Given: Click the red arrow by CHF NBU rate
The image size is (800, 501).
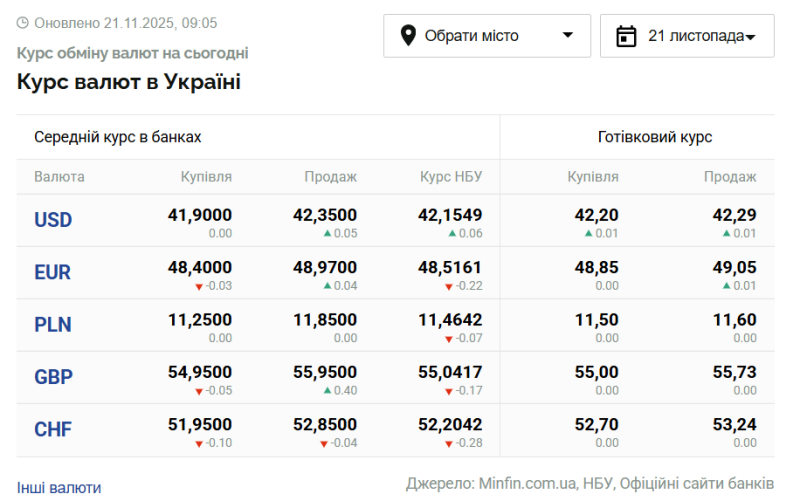Looking at the screenshot, I should (449, 443).
